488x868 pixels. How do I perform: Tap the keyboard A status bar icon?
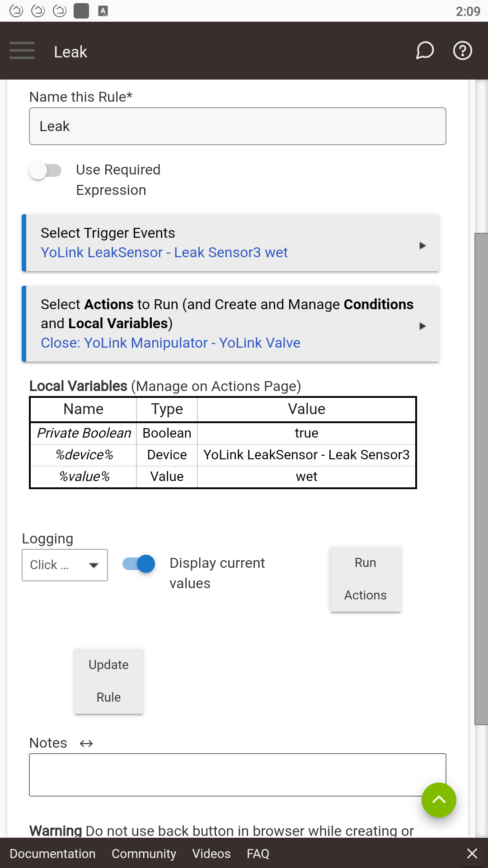(x=103, y=11)
